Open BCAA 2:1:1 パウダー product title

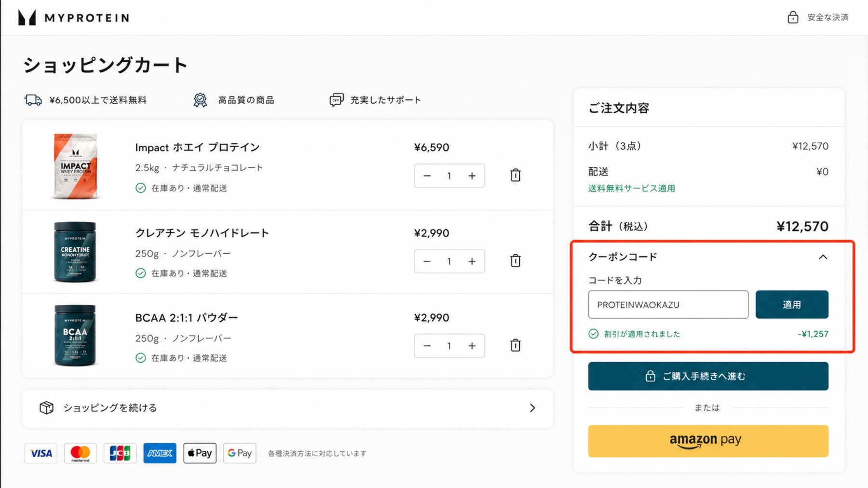(187, 318)
